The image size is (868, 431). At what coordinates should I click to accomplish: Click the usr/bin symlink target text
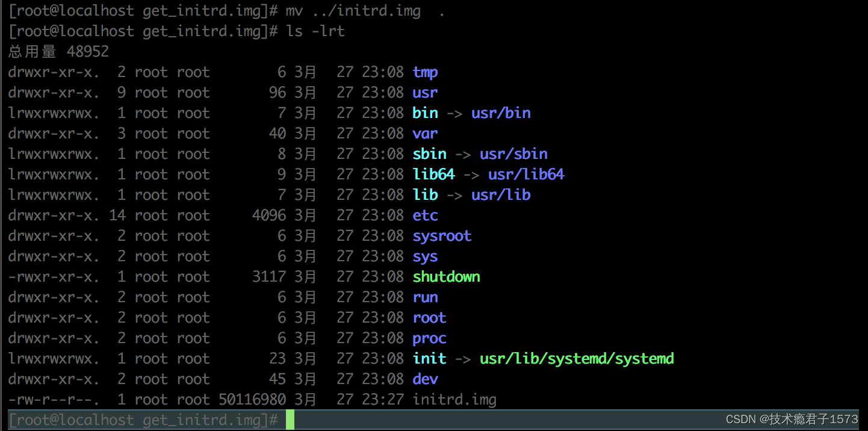click(x=501, y=113)
